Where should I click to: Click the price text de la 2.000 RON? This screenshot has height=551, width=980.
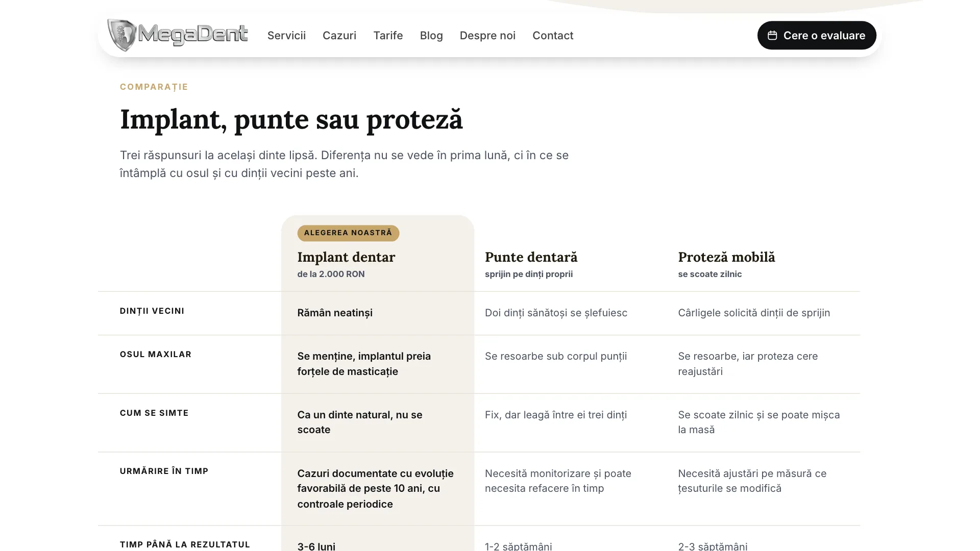coord(331,274)
